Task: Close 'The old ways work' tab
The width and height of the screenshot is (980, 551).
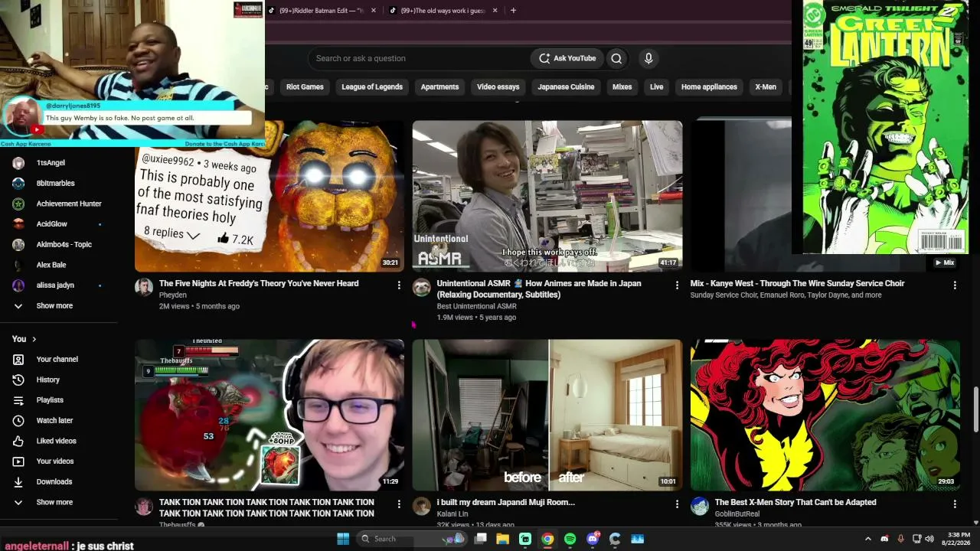Action: [495, 11]
